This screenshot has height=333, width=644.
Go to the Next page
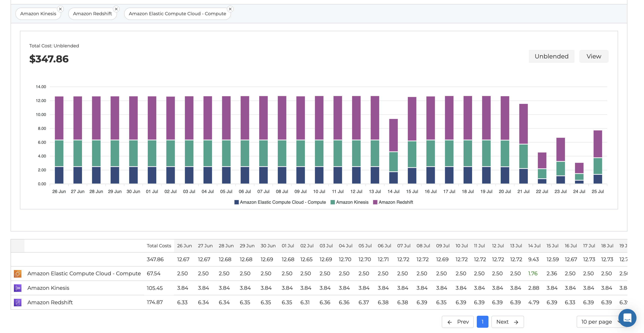click(507, 322)
